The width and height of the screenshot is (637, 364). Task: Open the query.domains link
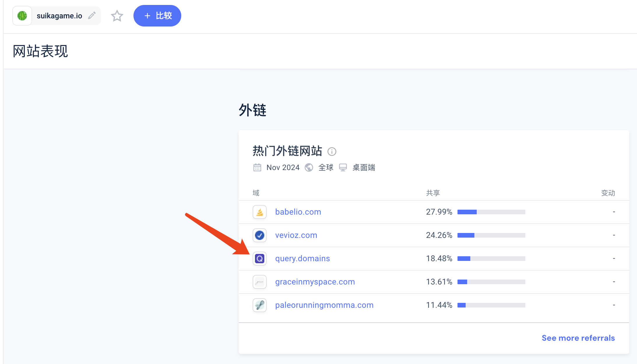point(302,259)
